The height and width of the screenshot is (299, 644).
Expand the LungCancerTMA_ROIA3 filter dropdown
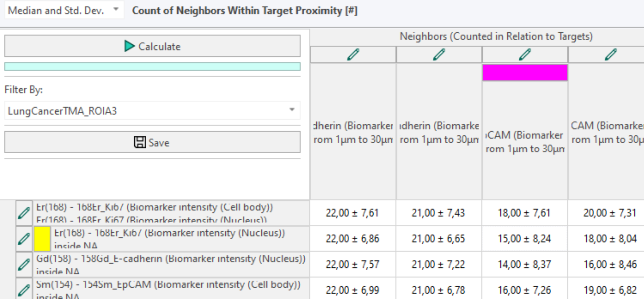[152, 111]
